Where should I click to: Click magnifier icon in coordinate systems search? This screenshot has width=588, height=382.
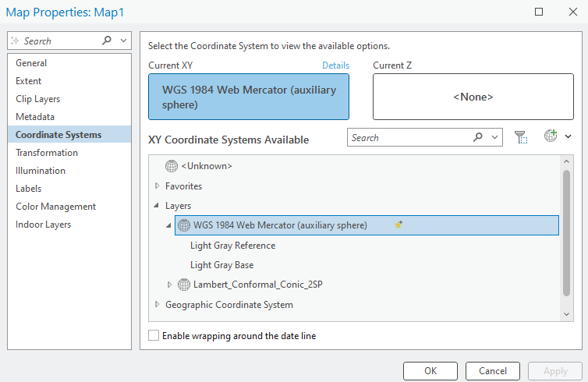coord(478,138)
